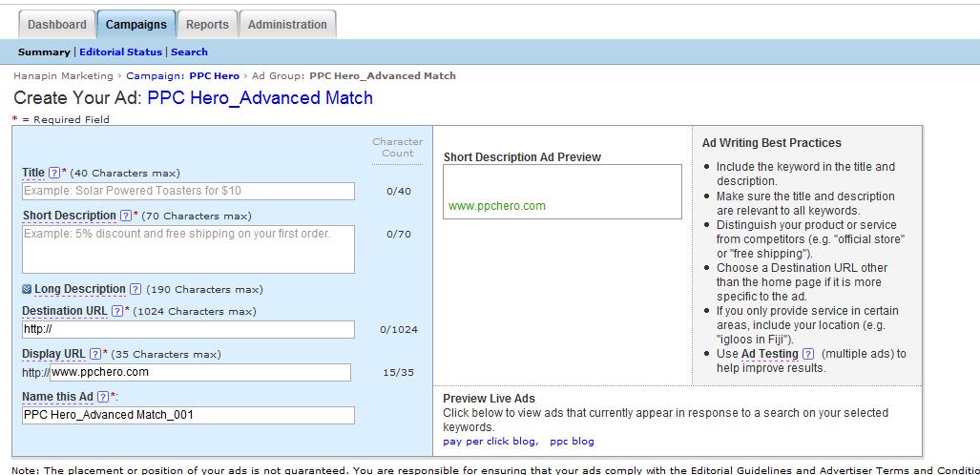Open the Ad Testing link
The width and height of the screenshot is (980, 475).
[x=770, y=354]
